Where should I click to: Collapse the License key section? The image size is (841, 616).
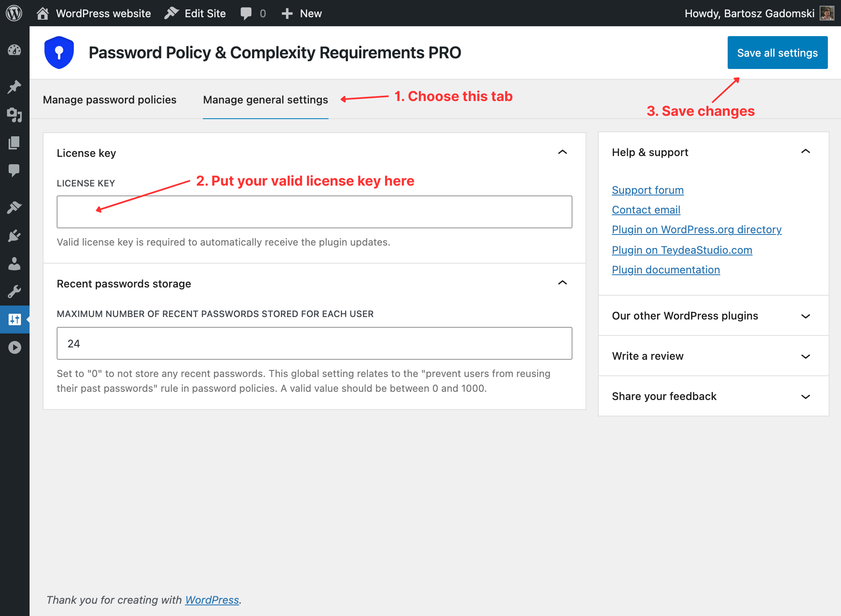pyautogui.click(x=563, y=152)
